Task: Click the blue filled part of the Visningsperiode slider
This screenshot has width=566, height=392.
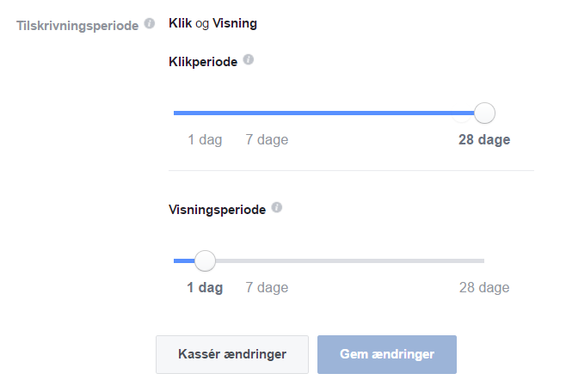Action: (182, 260)
